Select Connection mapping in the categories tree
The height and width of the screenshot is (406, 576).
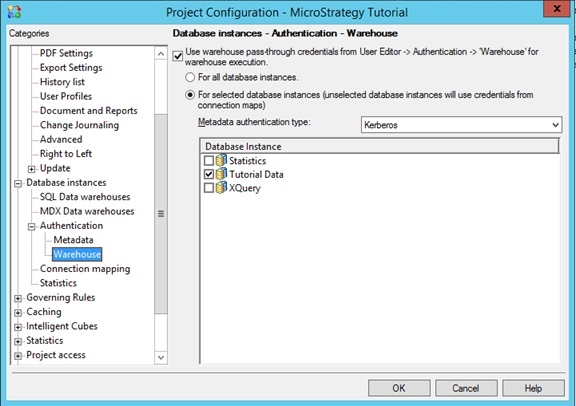[x=85, y=269]
